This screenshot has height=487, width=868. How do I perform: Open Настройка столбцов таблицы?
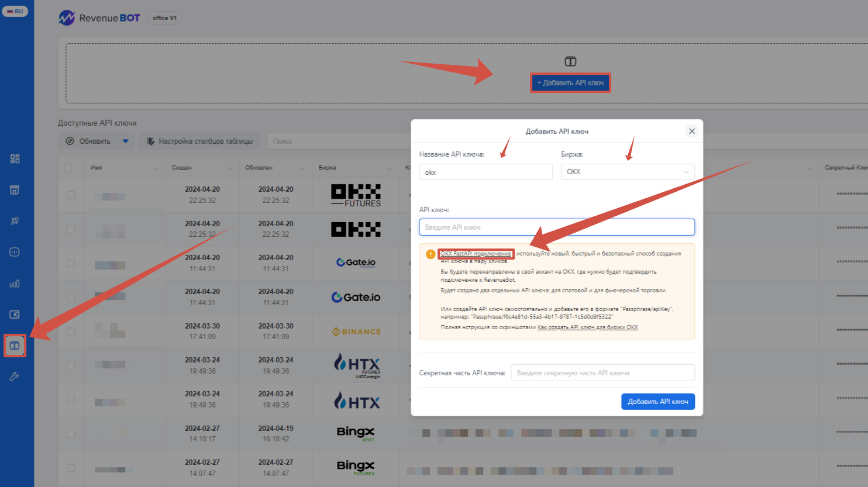click(200, 141)
